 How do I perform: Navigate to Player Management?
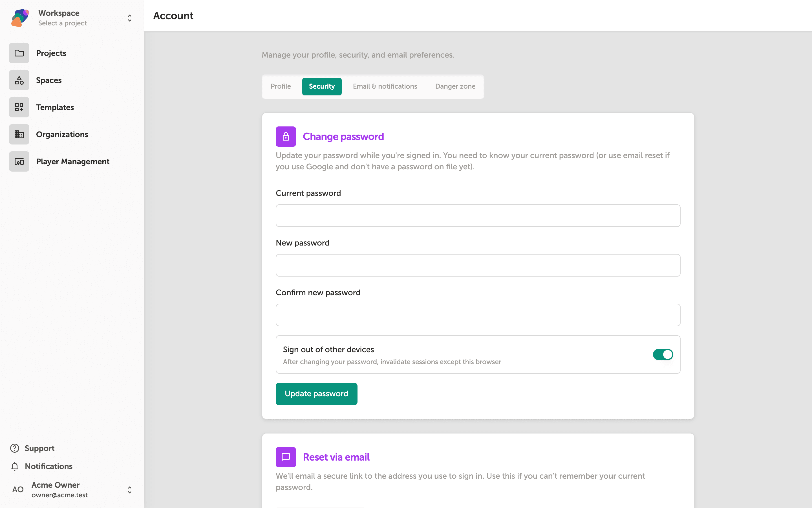click(73, 162)
